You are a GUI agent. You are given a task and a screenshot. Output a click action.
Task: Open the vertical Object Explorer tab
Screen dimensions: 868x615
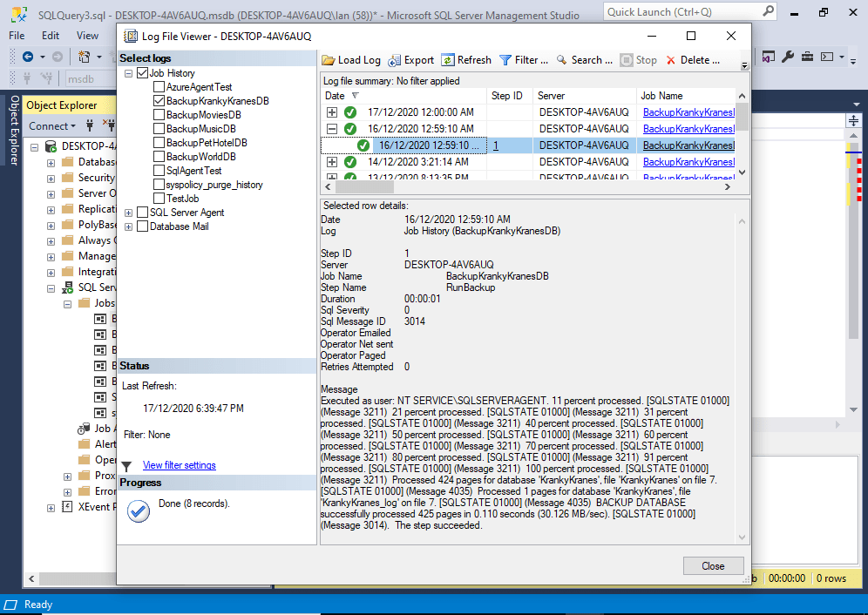15,131
